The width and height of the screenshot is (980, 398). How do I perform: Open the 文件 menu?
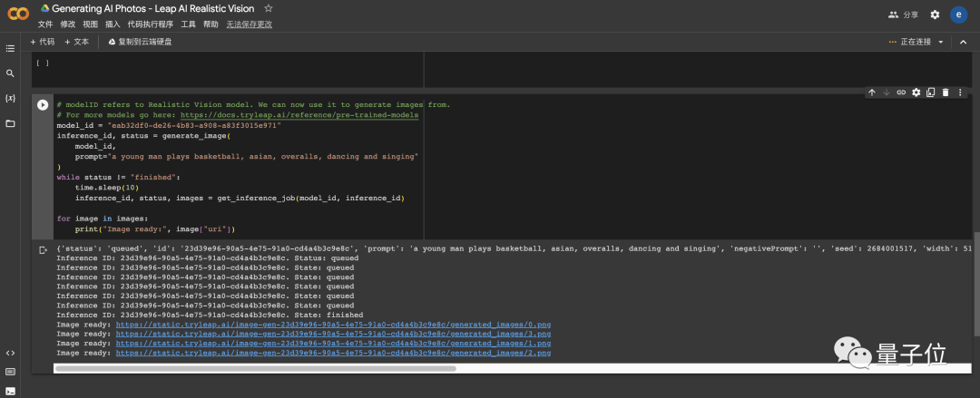click(45, 24)
